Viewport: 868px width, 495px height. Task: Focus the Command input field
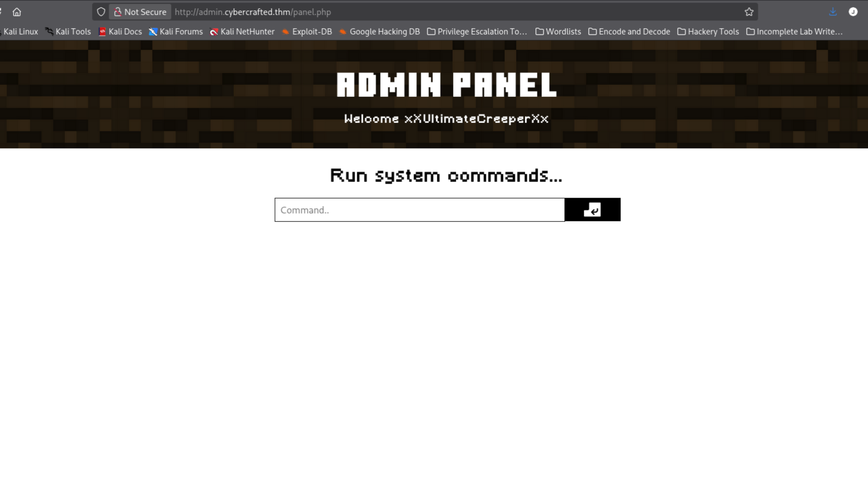tap(420, 210)
